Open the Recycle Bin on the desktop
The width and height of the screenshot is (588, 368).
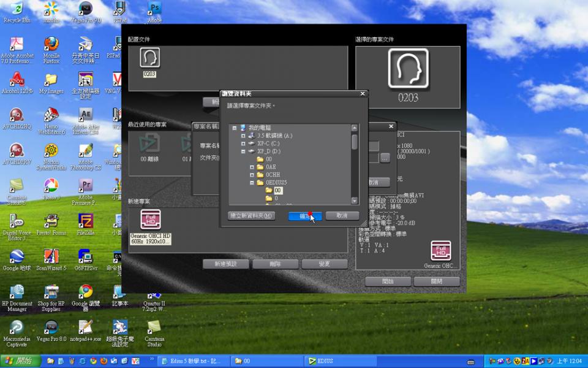[17, 10]
